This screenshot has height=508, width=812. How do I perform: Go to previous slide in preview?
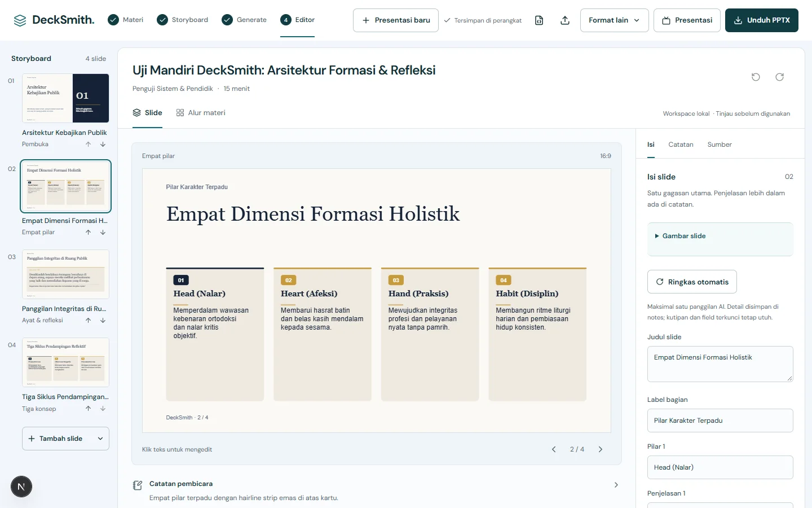(x=554, y=449)
